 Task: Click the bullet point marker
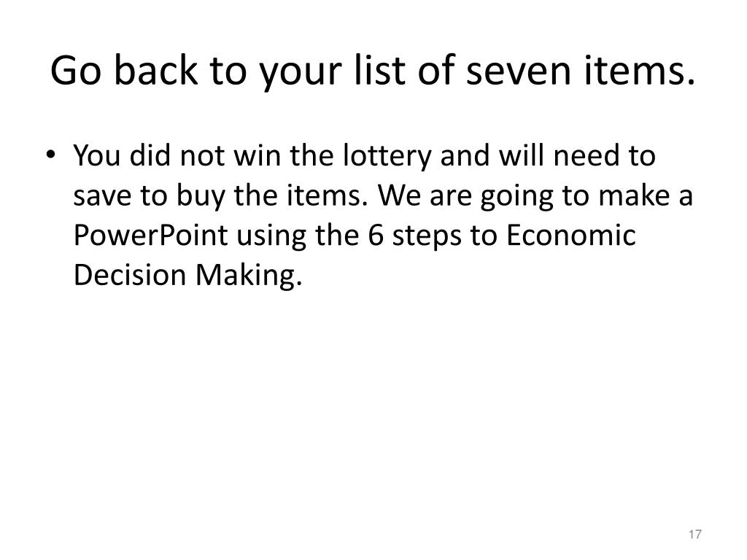[x=50, y=155]
